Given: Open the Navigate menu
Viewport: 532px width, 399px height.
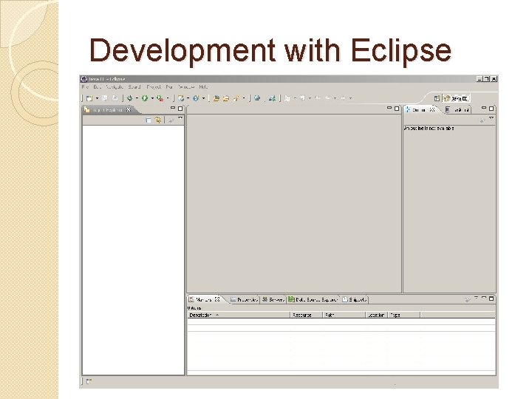Looking at the screenshot, I should point(115,87).
